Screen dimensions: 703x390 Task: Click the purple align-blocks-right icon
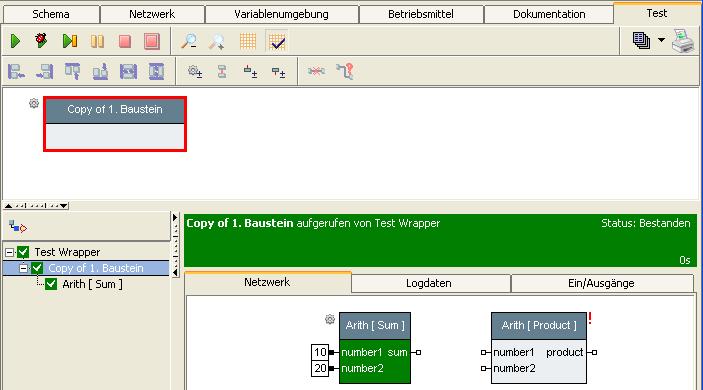pos(45,71)
